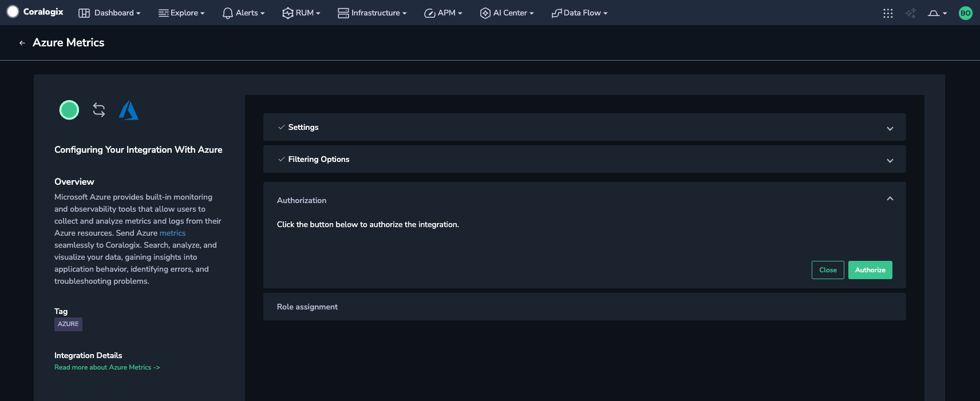Click the Authorization section title

pos(302,200)
